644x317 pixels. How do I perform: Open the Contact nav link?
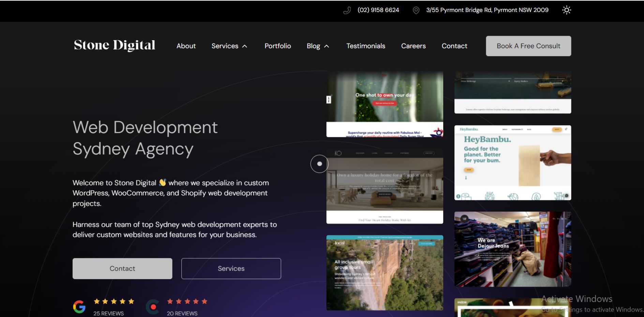pyautogui.click(x=454, y=46)
